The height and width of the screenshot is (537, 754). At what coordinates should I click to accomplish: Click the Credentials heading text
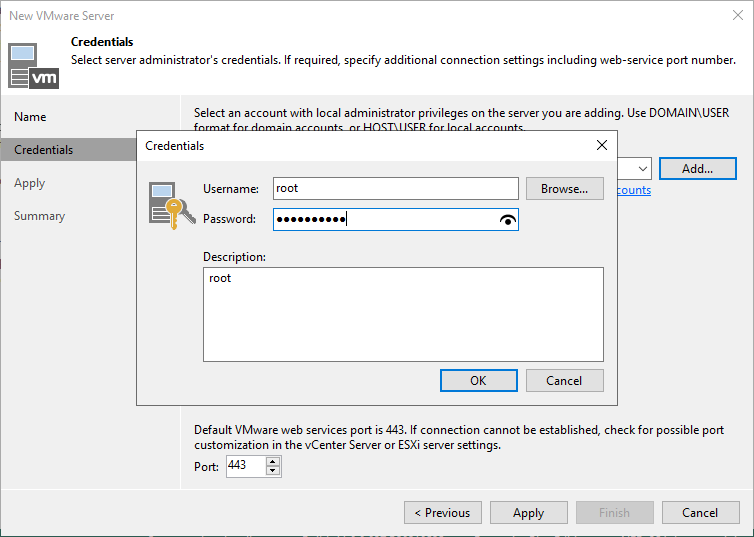click(102, 42)
